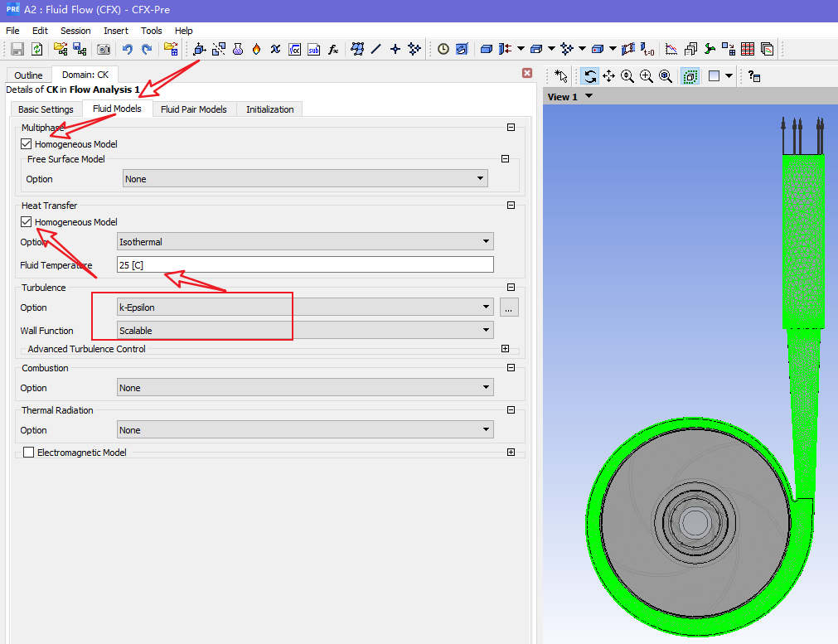Click the Undo arrow icon
The height and width of the screenshot is (644, 838).
(127, 50)
